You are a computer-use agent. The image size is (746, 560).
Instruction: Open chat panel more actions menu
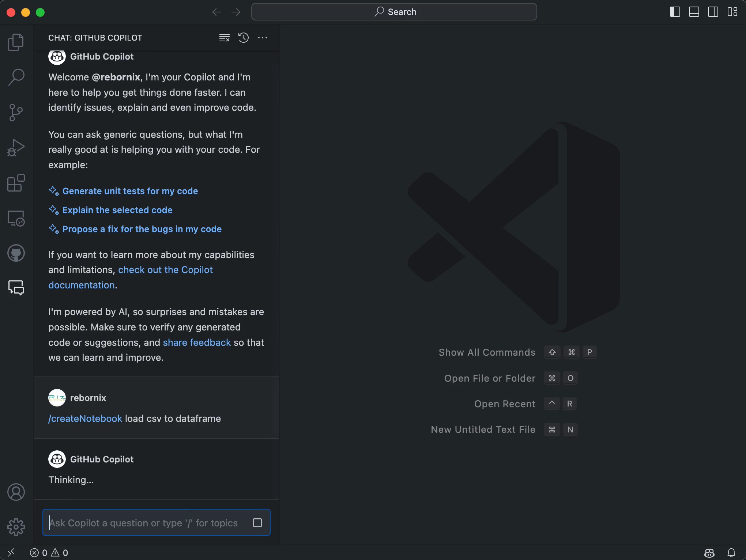point(263,38)
